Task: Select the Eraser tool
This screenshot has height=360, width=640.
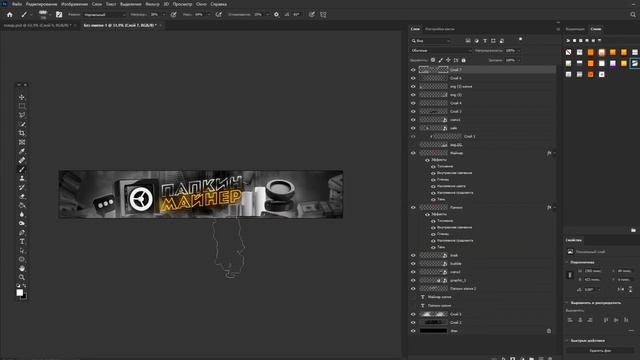Action: 22,196
